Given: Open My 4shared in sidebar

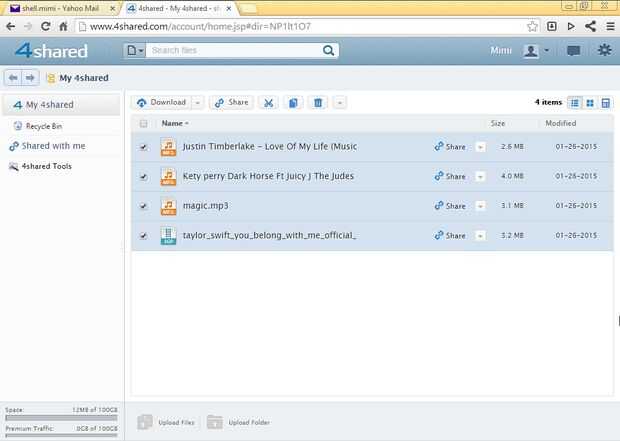Looking at the screenshot, I should click(x=61, y=105).
